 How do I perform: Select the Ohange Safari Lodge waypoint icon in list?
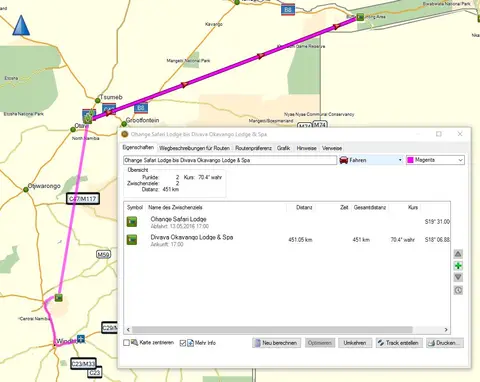click(x=132, y=222)
